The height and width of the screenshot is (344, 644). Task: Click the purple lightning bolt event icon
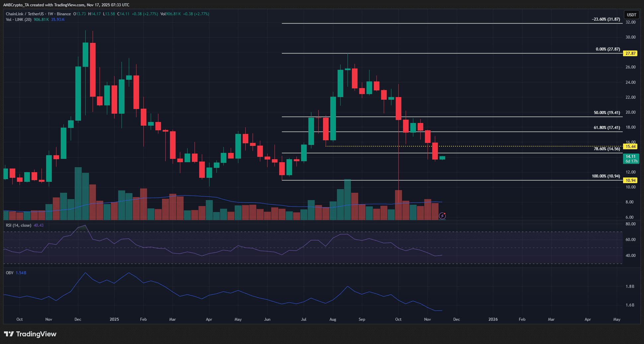(442, 216)
